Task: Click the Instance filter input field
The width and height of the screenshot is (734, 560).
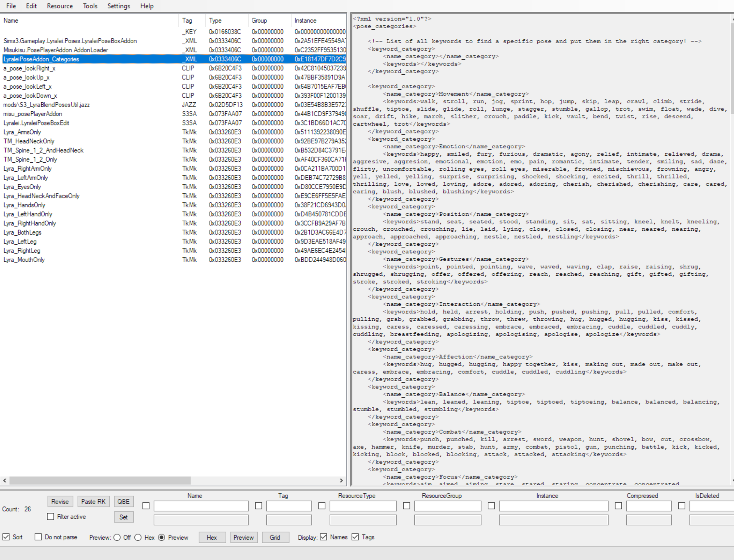Action: (553, 506)
